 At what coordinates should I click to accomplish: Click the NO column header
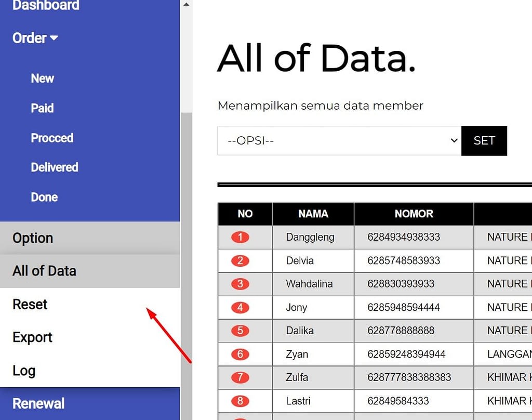point(245,214)
